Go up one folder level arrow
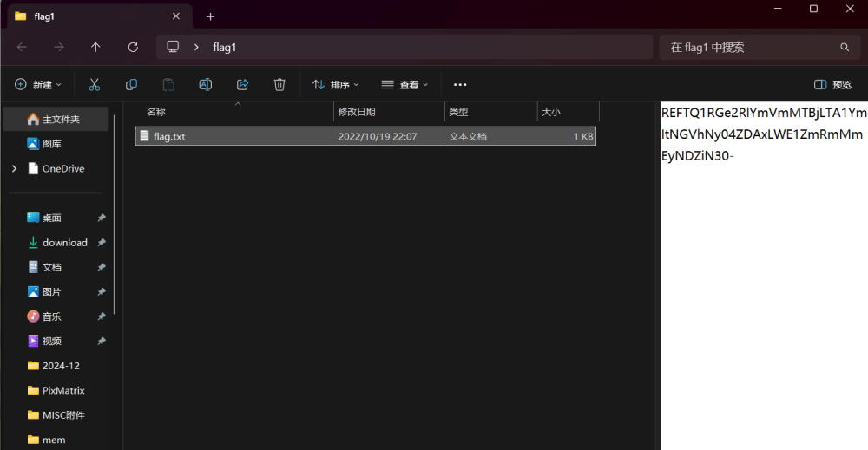868x450 pixels. pyautogui.click(x=95, y=48)
